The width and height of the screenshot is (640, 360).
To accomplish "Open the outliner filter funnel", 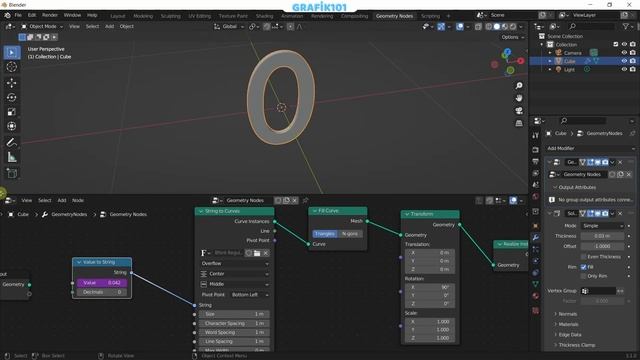I will (625, 26).
